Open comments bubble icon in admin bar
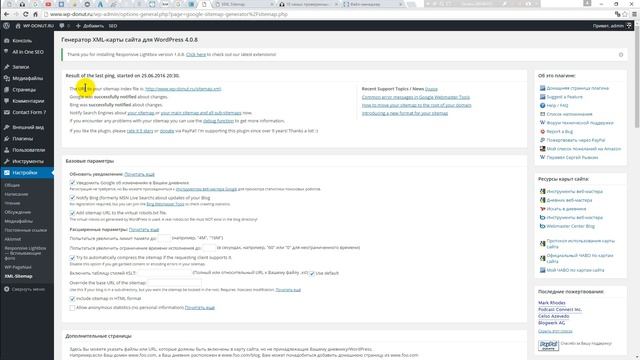640x360 pixels. [62, 26]
